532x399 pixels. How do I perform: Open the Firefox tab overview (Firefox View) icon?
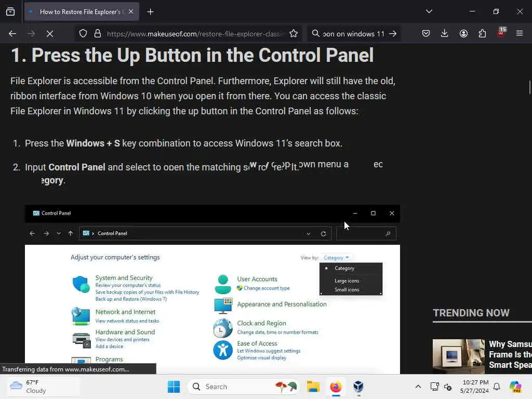[10, 11]
